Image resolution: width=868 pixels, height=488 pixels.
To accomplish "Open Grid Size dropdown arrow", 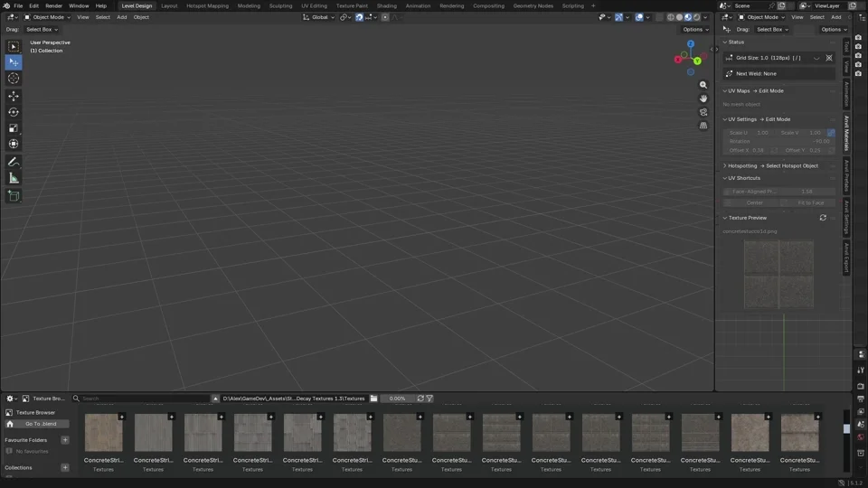I will tap(816, 58).
